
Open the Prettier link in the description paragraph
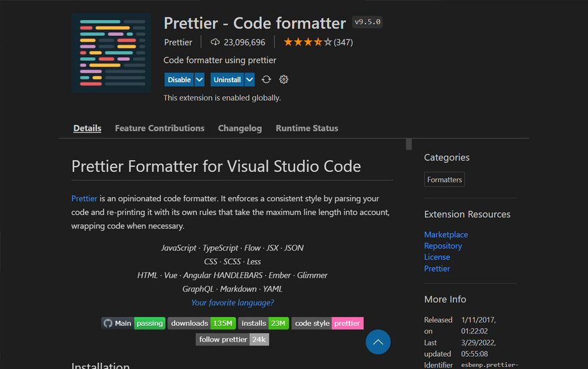tap(84, 199)
